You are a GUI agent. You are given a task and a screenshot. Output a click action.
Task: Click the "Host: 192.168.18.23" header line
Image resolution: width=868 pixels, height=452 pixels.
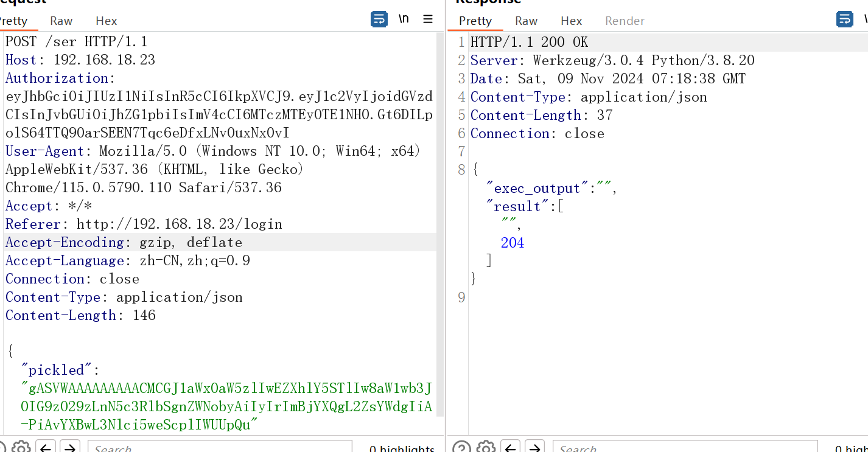click(80, 60)
